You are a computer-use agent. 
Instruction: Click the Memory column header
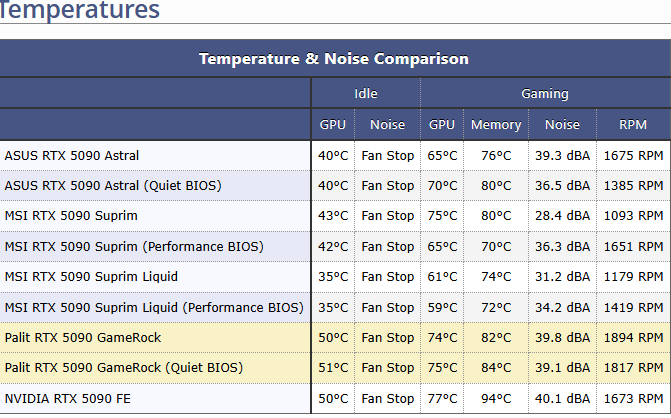496,125
